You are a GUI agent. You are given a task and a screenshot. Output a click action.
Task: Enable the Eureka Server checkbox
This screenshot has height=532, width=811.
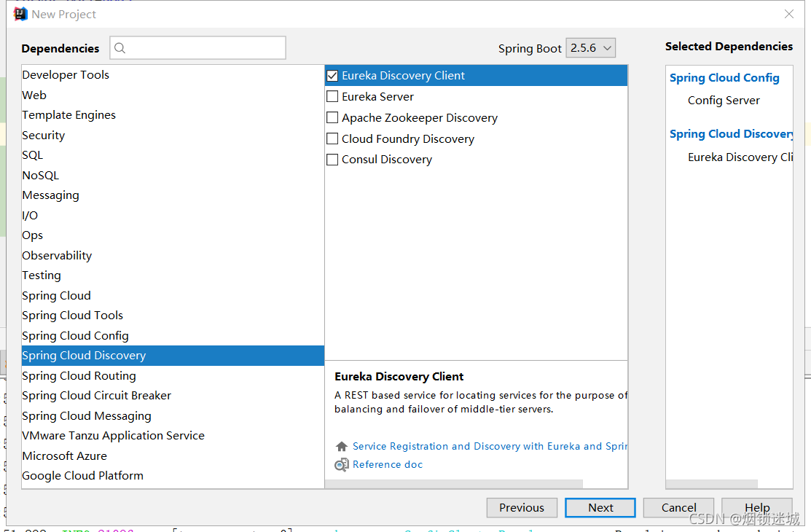point(333,96)
